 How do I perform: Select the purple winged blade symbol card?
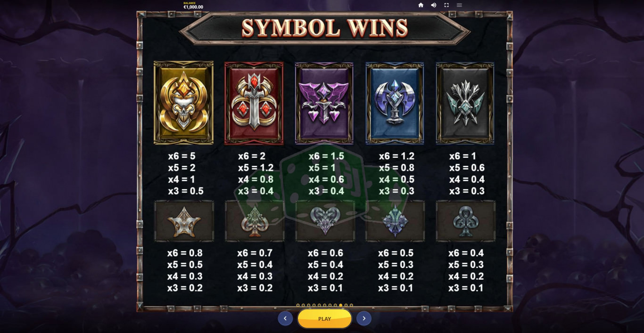coord(324,103)
